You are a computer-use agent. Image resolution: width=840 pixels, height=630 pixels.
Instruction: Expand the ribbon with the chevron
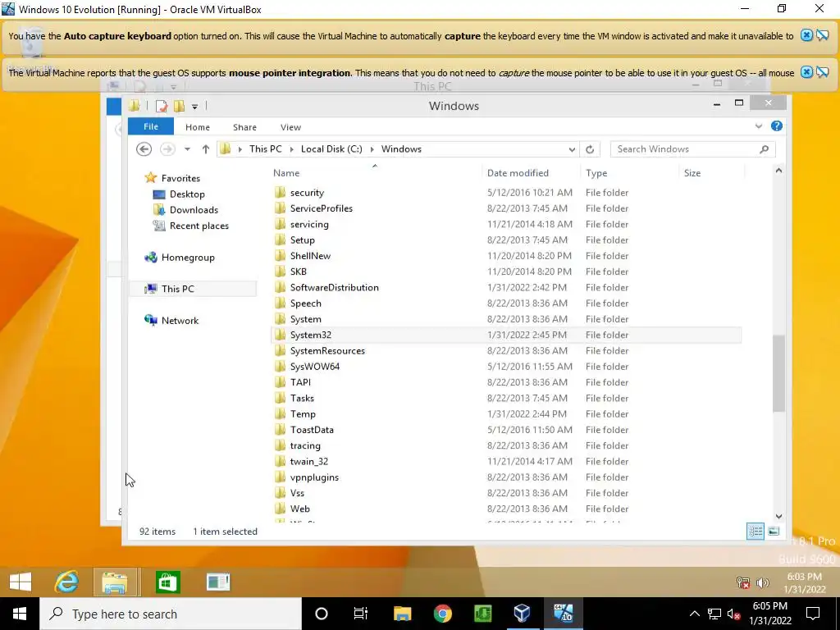tap(759, 126)
